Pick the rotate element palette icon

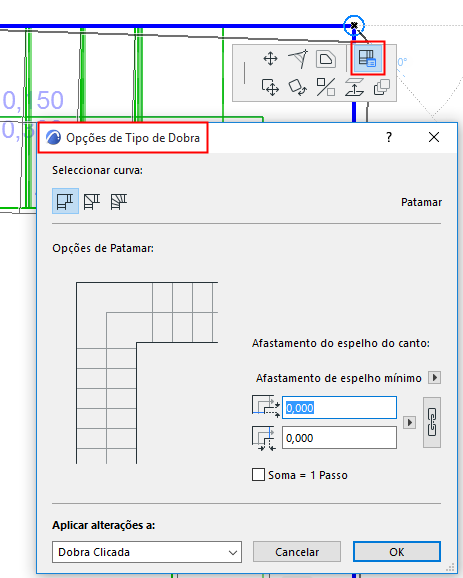[298, 88]
